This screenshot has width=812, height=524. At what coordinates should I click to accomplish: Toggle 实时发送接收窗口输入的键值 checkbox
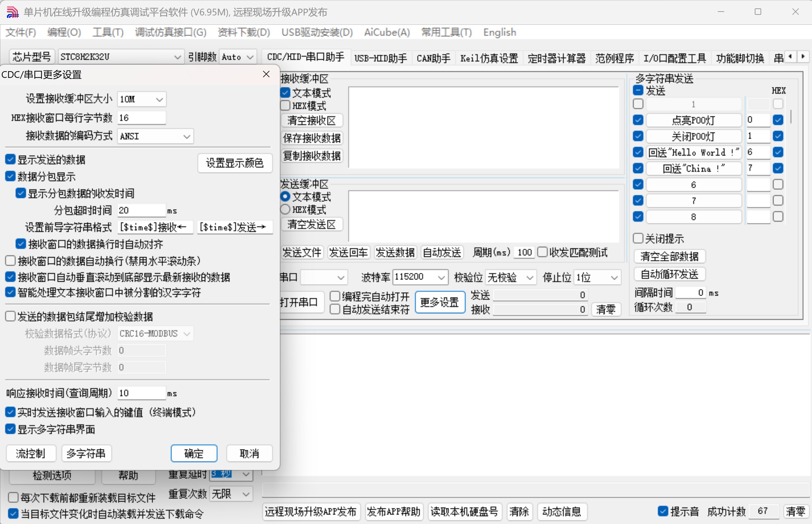click(11, 412)
